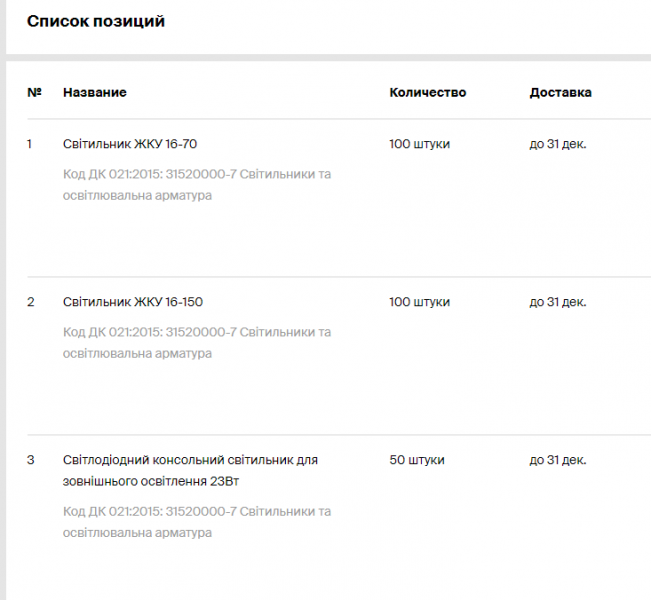
Task: Select item 'Світильник ЖКУ 16-70'
Action: coord(130,144)
